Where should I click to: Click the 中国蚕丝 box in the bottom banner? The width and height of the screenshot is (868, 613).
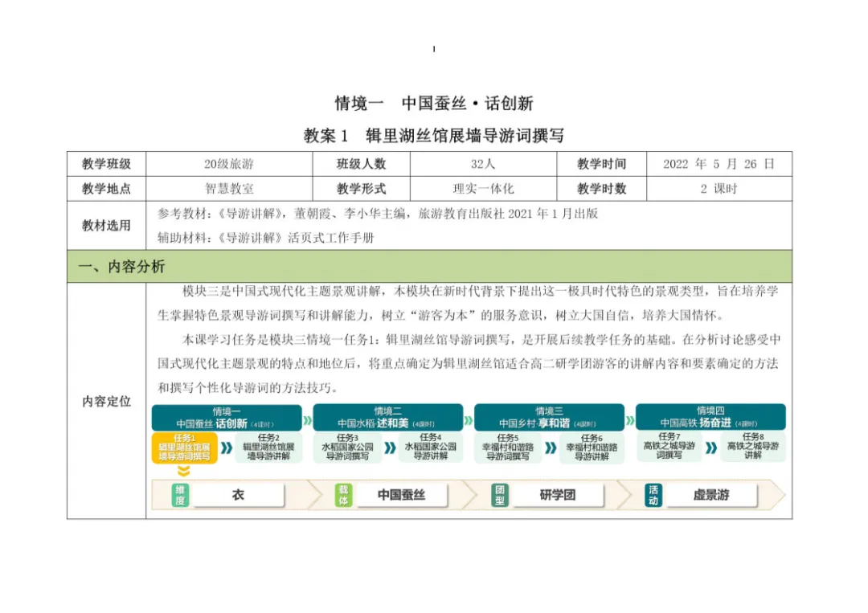(401, 495)
